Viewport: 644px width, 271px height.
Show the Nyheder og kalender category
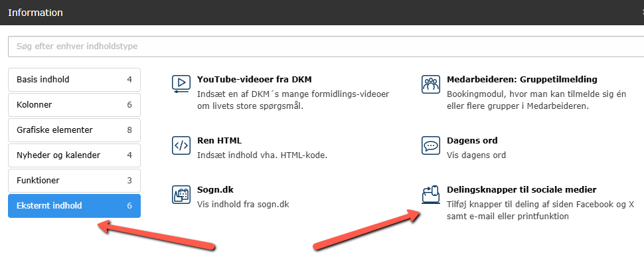74,155
